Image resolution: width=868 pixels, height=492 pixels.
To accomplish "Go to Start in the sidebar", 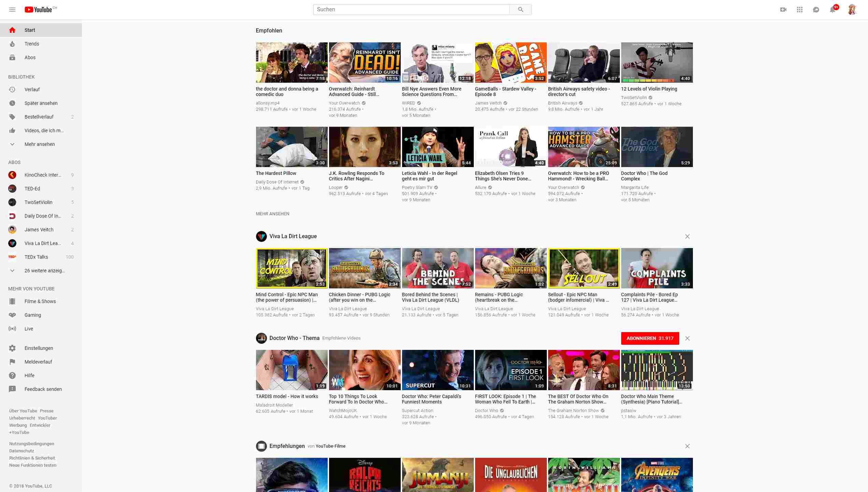I will 41,30.
